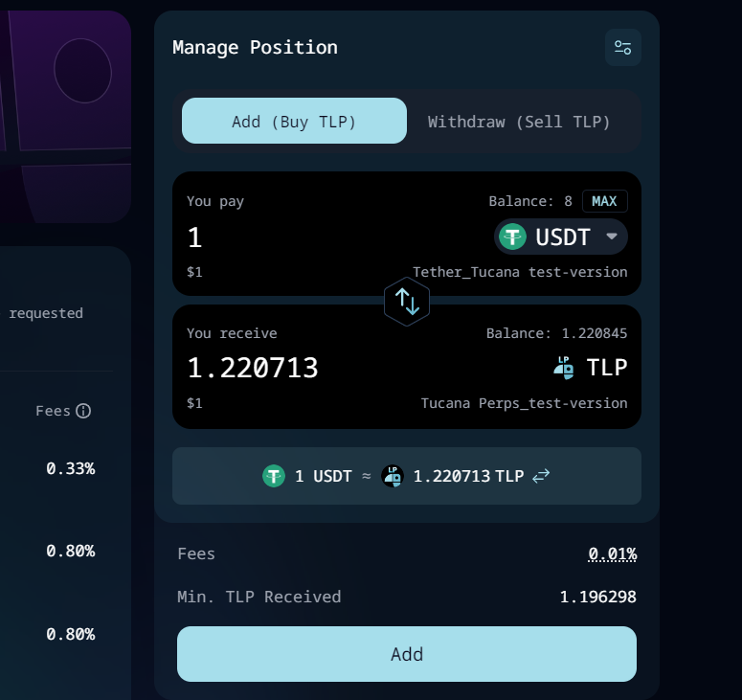
Task: Click the Fees info circle icon
Action: (x=83, y=411)
